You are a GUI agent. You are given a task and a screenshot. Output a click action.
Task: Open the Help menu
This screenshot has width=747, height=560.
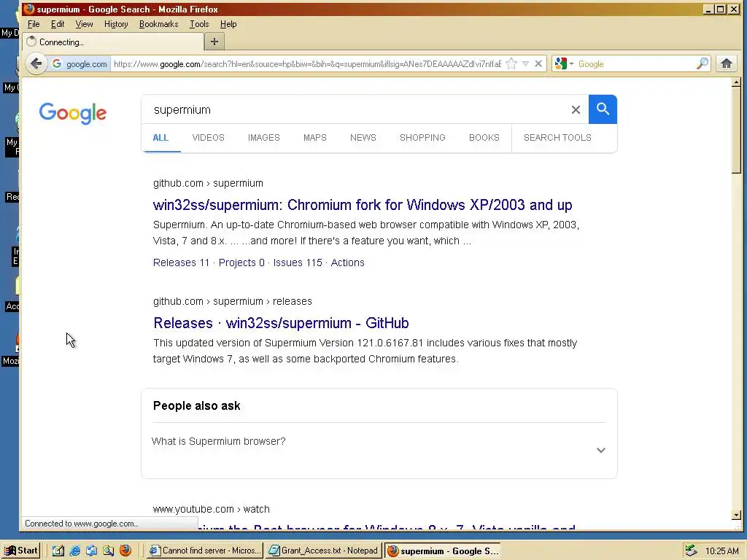point(228,24)
